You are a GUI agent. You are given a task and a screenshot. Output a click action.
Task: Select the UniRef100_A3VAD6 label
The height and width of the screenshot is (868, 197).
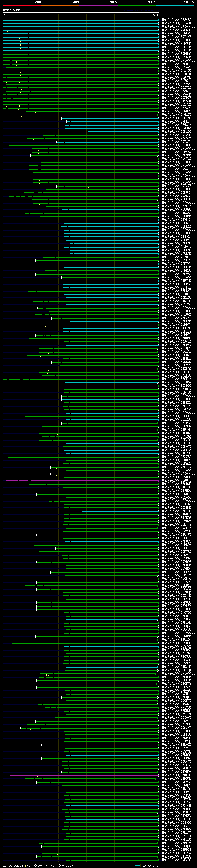(177, 477)
